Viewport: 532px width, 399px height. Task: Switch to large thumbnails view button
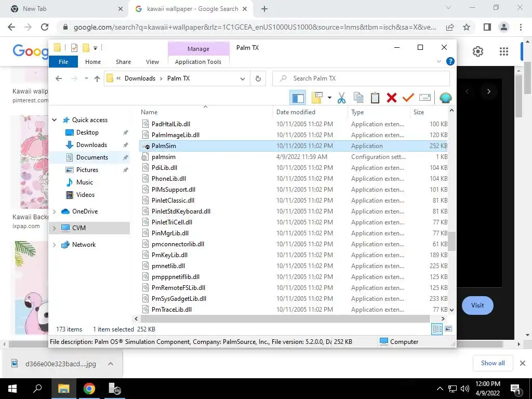pyautogui.click(x=448, y=329)
